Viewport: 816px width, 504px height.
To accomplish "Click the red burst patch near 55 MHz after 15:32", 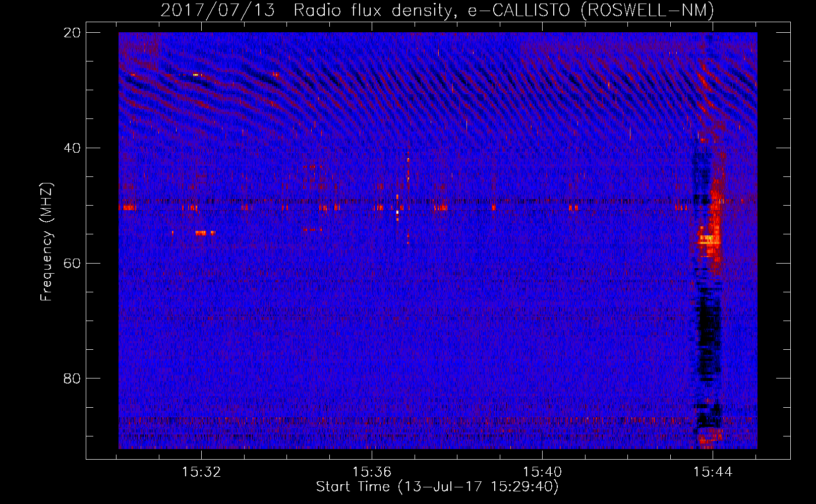I will click(204, 233).
